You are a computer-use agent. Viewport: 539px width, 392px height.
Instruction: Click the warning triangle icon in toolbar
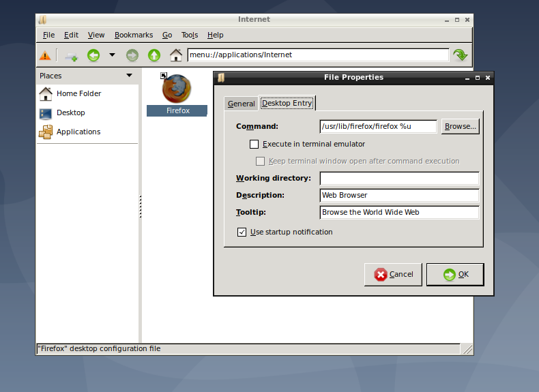coord(45,55)
